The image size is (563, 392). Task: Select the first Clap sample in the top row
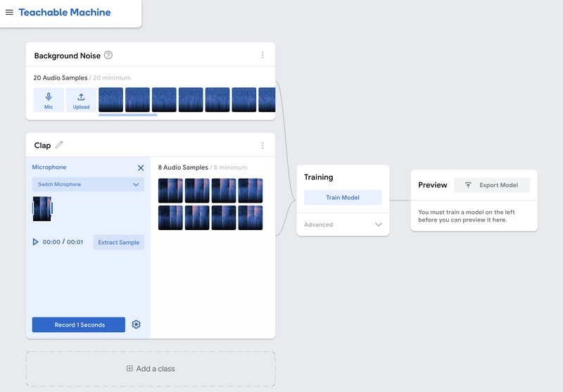click(170, 191)
